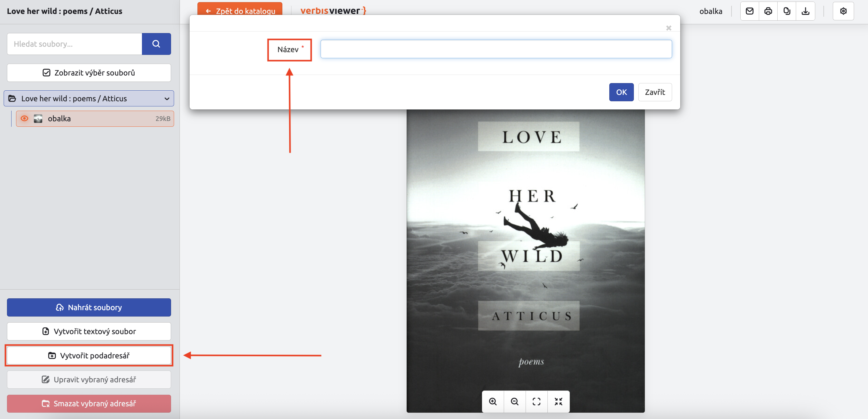Click Vytvořit podadresář button
The image size is (868, 419).
click(89, 356)
